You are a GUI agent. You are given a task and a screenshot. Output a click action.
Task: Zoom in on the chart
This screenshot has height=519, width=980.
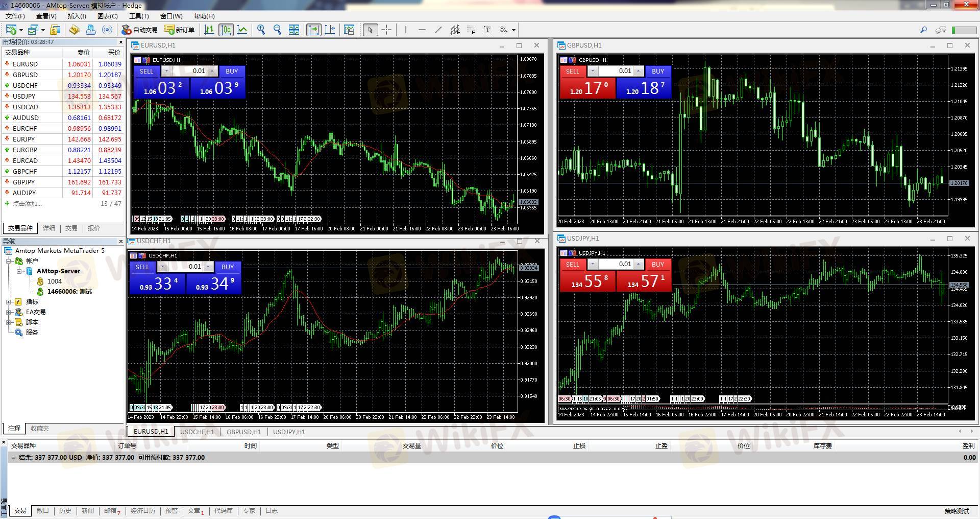click(261, 30)
